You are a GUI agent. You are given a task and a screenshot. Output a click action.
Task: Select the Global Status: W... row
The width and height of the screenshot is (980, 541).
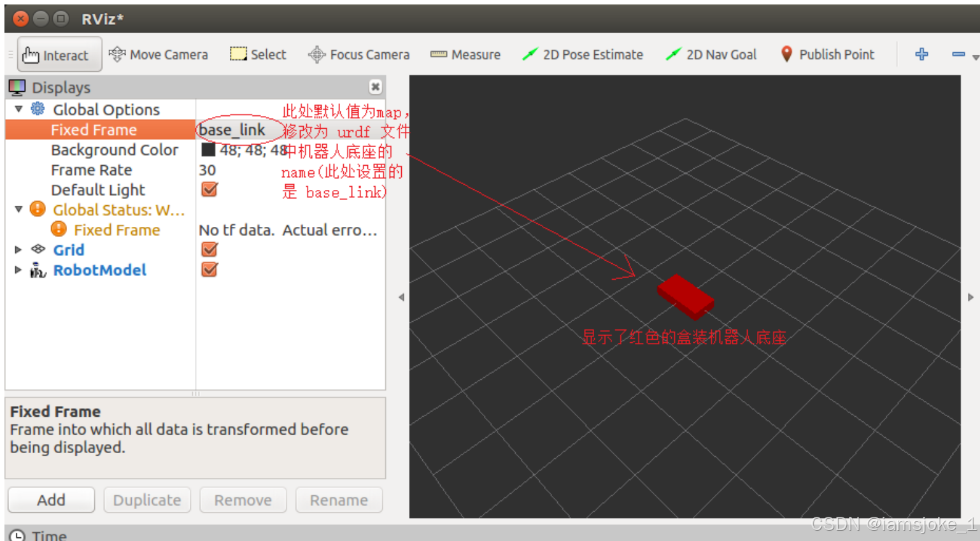[x=119, y=210]
